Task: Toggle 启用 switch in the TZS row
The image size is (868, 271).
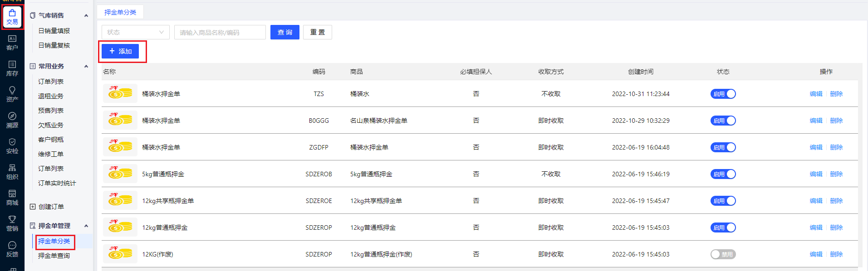Action: tap(723, 94)
